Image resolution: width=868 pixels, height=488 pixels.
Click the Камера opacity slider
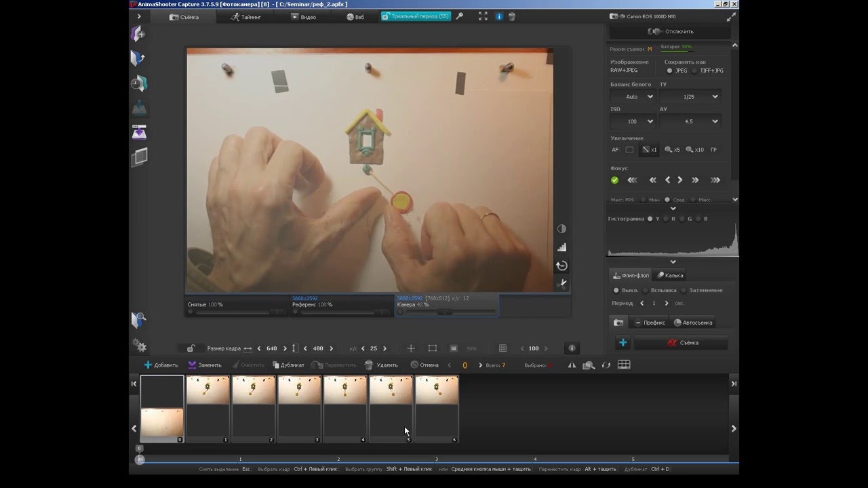point(444,312)
